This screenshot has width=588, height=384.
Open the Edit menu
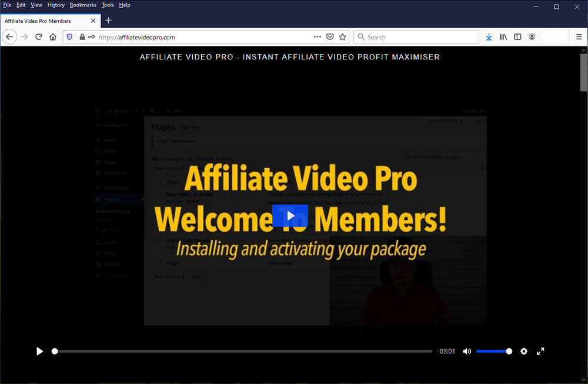pos(21,5)
